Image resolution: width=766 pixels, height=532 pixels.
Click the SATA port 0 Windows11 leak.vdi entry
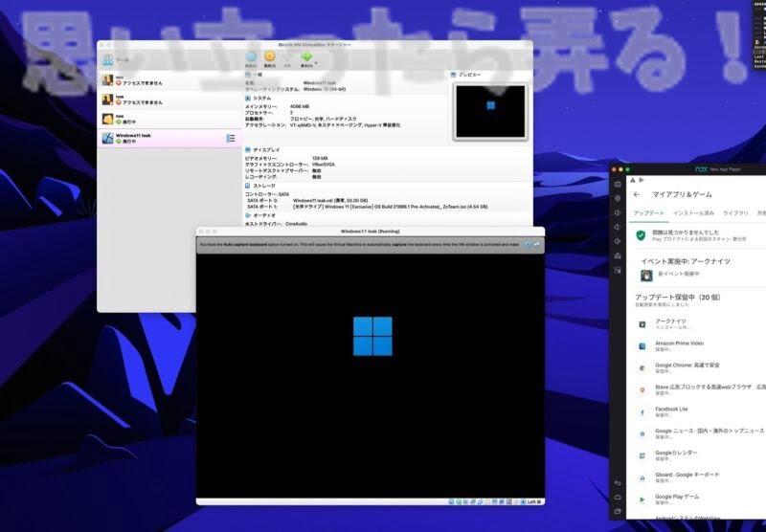pos(330,201)
